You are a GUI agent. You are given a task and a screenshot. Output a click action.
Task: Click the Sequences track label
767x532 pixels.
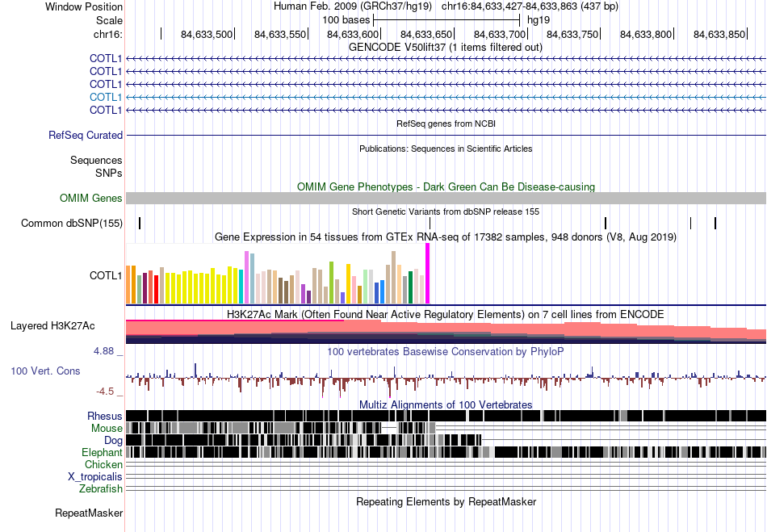(96, 161)
